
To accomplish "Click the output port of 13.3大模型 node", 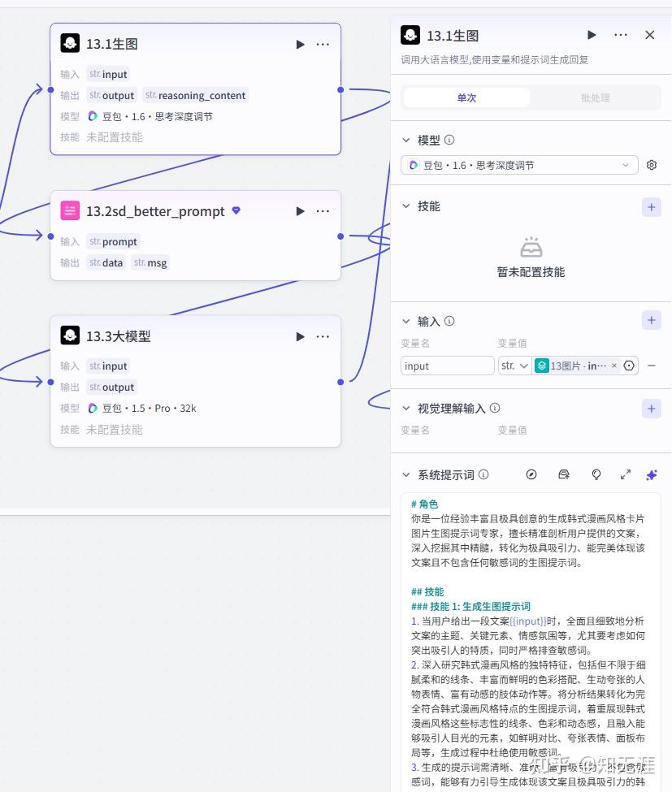I will click(x=340, y=383).
